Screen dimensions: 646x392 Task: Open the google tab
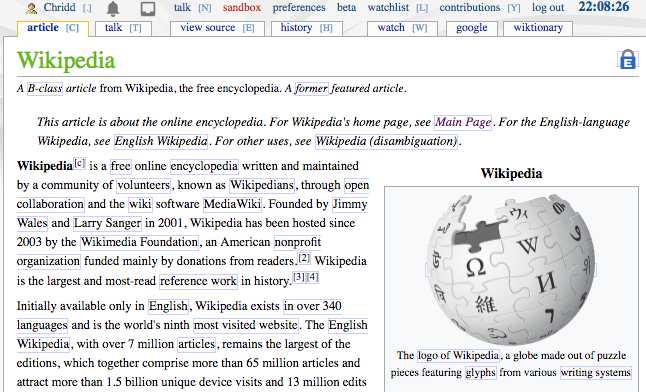[x=472, y=28]
